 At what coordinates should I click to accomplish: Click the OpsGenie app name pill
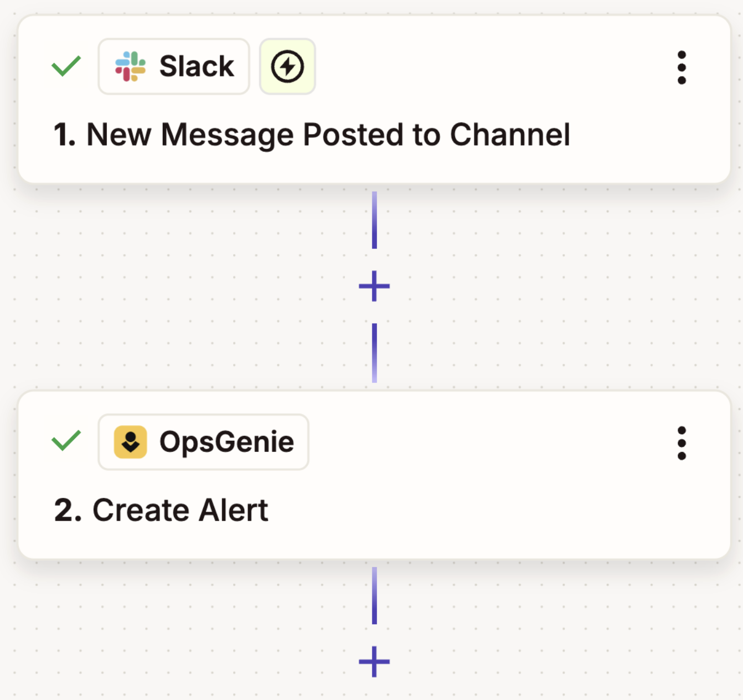pos(203,442)
